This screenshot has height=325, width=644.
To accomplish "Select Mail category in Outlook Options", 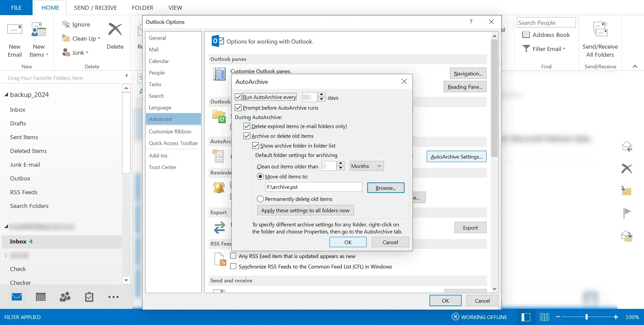I will tap(173, 49).
